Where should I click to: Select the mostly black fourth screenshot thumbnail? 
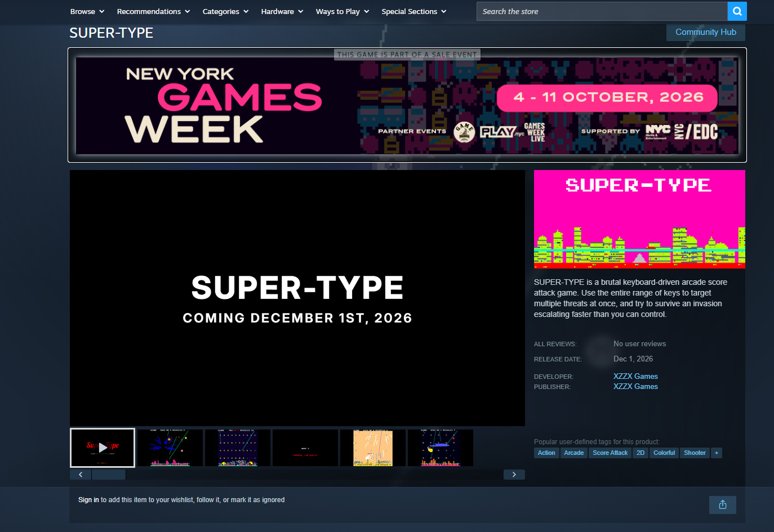(x=305, y=448)
